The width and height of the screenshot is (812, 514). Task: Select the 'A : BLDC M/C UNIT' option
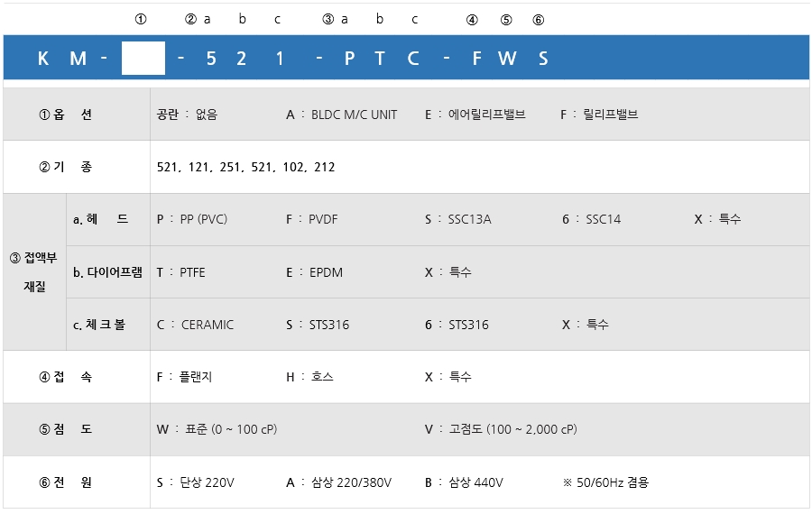pos(341,115)
